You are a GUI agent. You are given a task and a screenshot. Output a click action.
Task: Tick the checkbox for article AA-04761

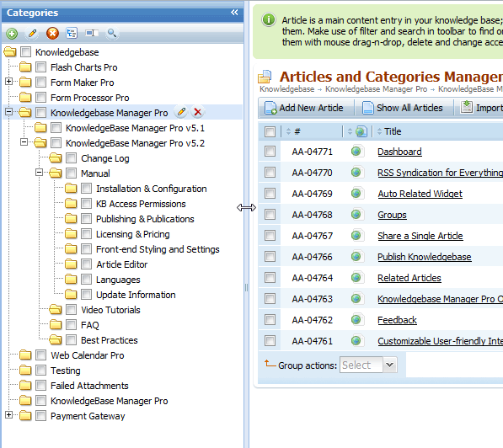270,340
